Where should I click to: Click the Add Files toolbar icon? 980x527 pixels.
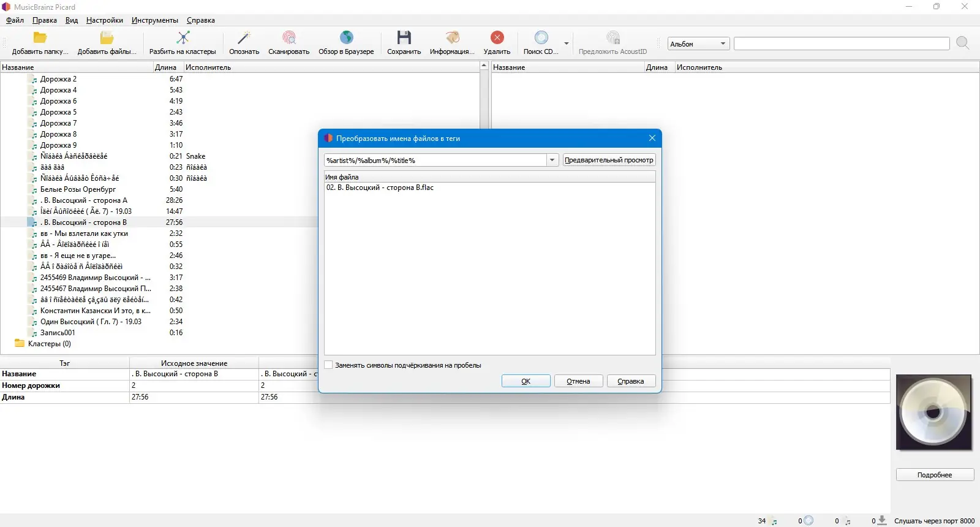(x=107, y=38)
